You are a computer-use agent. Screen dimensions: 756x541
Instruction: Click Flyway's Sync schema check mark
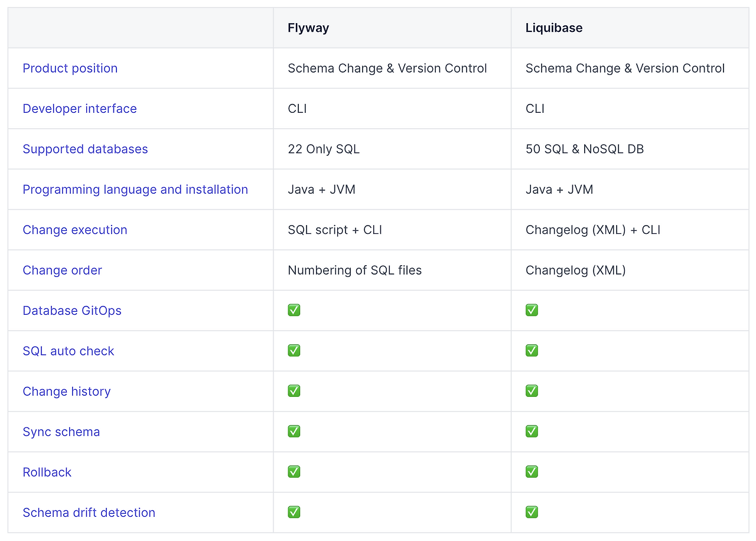click(x=294, y=431)
